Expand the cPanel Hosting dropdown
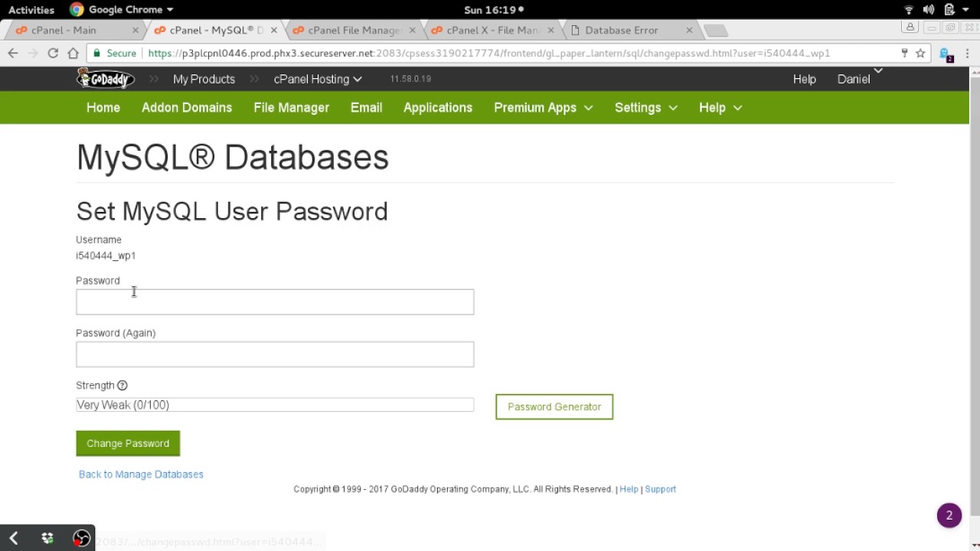Image resolution: width=980 pixels, height=551 pixels. click(318, 80)
